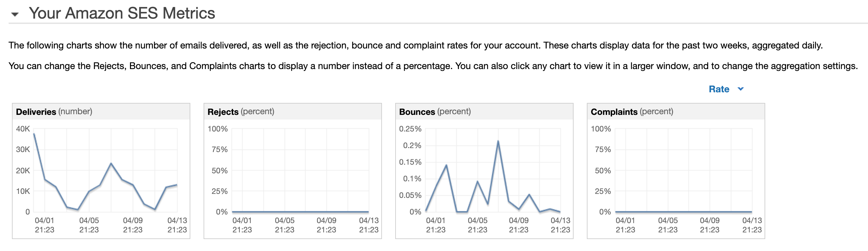Click the 04/09 date label under Complaints
868x251 pixels.
(709, 225)
